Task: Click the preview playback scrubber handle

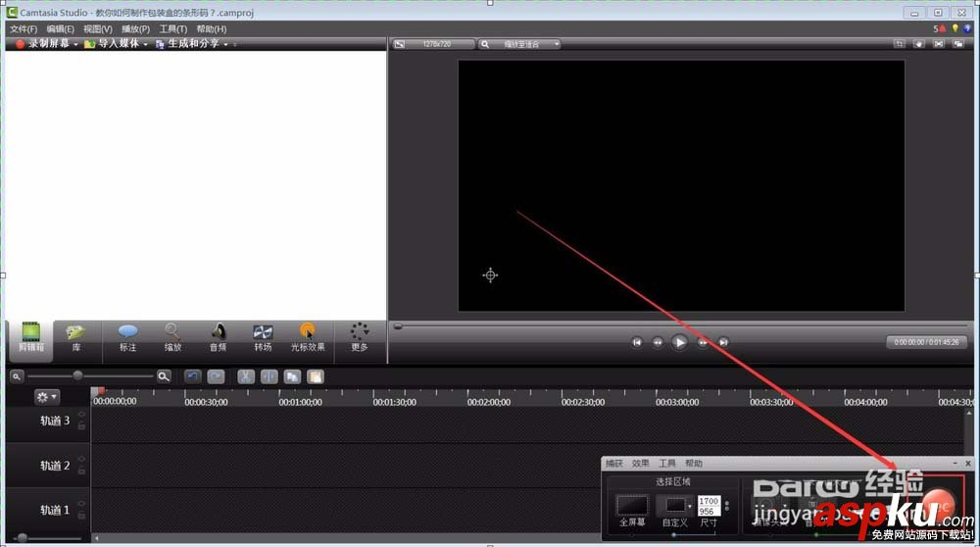Action: (398, 325)
